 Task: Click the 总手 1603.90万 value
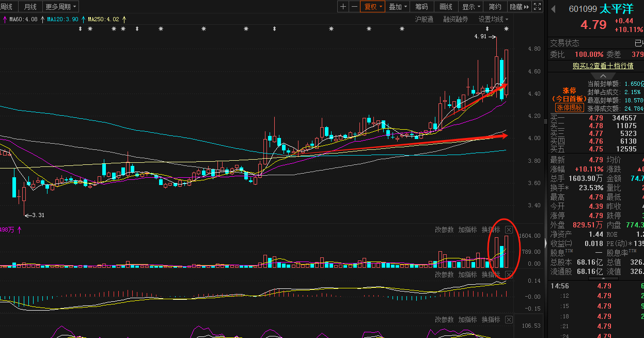click(585, 178)
